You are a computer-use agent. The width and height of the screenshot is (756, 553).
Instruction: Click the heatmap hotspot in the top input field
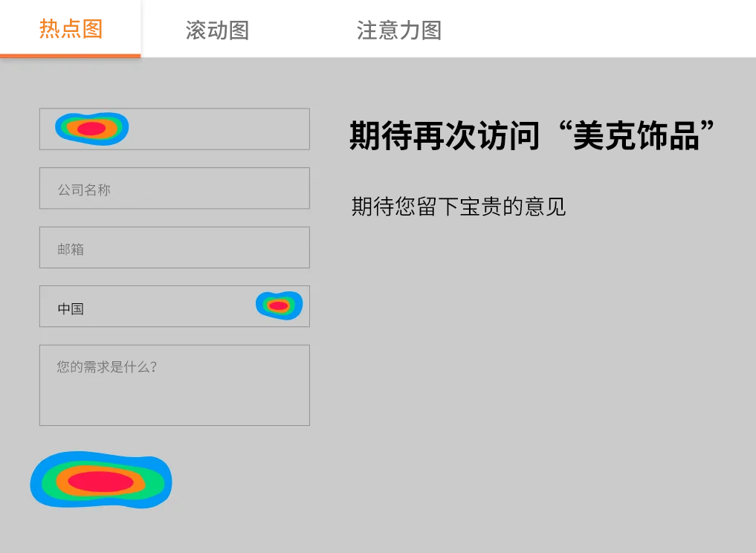coord(91,129)
